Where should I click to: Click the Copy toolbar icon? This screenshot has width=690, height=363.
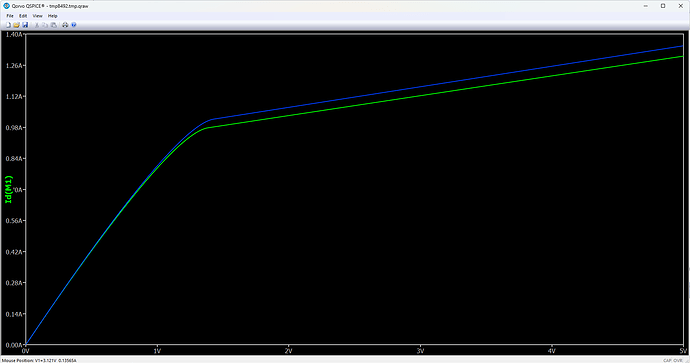pyautogui.click(x=45, y=25)
